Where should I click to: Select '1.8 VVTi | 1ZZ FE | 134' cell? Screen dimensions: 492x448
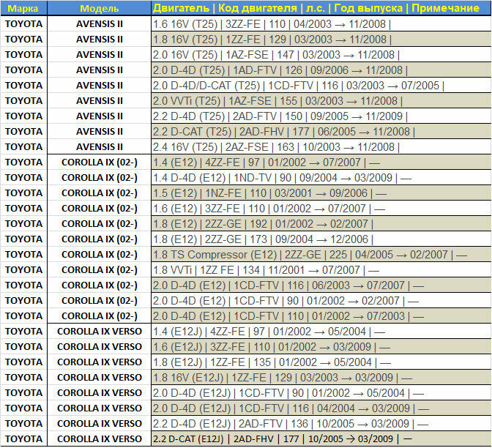(321, 270)
